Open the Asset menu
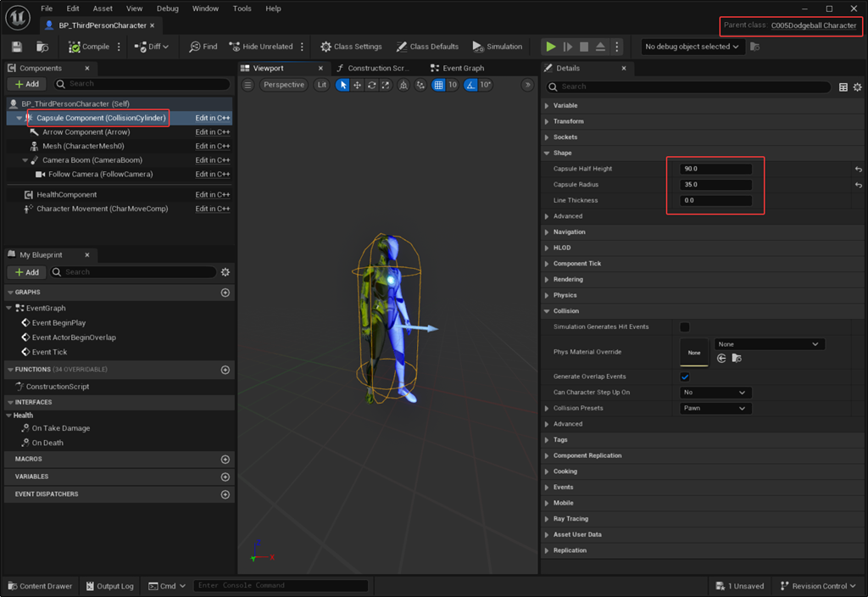 click(103, 8)
